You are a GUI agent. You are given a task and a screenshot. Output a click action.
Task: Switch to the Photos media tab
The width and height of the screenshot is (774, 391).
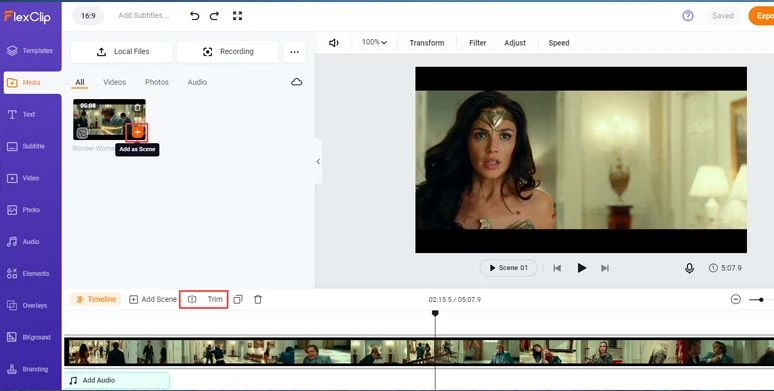(x=157, y=82)
